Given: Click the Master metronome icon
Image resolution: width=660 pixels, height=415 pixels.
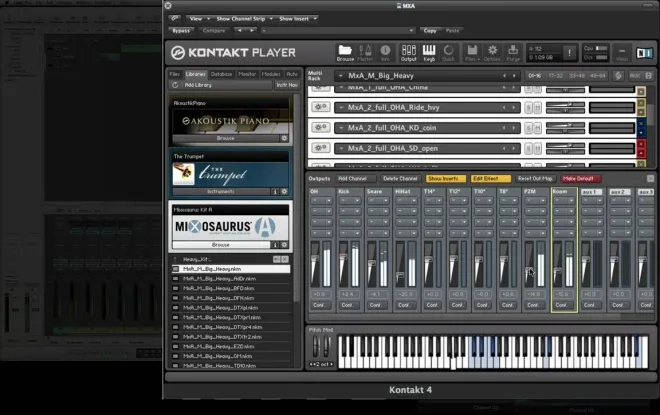Looking at the screenshot, I should [365, 53].
